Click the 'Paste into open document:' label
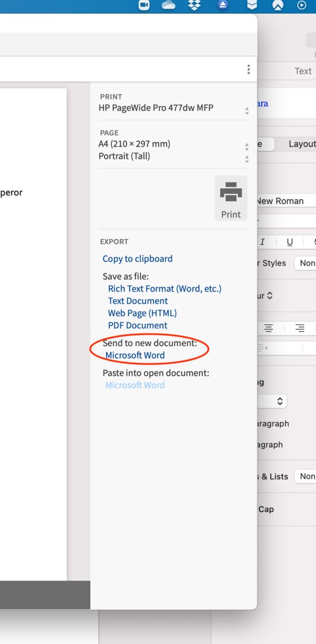This screenshot has height=644, width=316. pyautogui.click(x=156, y=373)
